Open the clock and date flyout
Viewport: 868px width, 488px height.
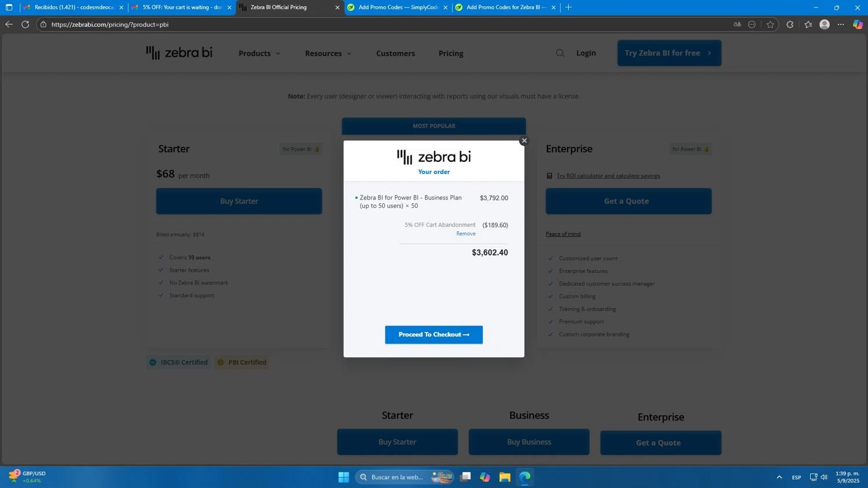[847, 477]
